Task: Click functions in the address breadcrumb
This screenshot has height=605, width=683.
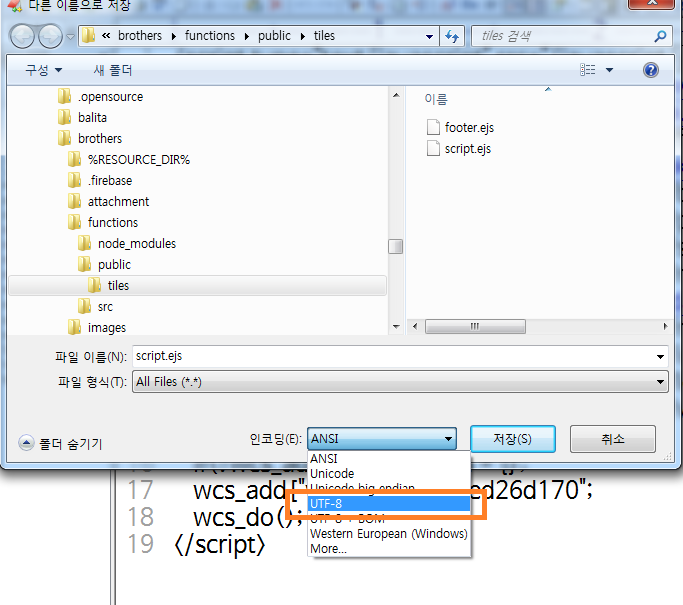Action: click(210, 36)
